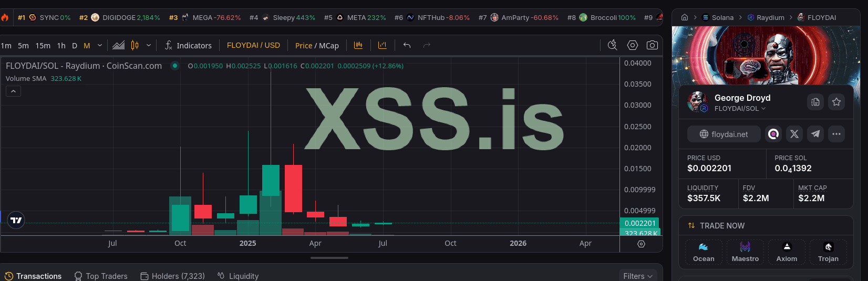The height and width of the screenshot is (281, 868).
Task: Grab the panel resize handle below chart
Action: point(329,258)
